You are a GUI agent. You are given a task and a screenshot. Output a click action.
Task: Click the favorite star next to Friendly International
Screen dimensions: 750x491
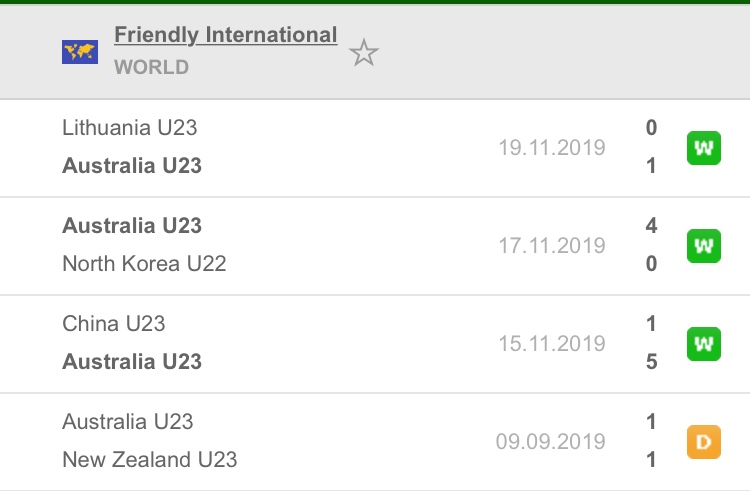point(364,53)
